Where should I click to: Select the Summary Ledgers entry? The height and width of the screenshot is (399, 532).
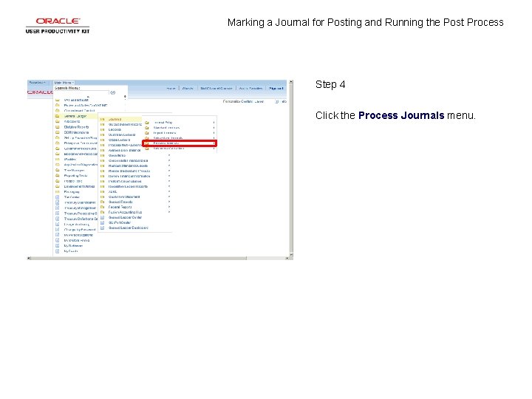click(122, 134)
